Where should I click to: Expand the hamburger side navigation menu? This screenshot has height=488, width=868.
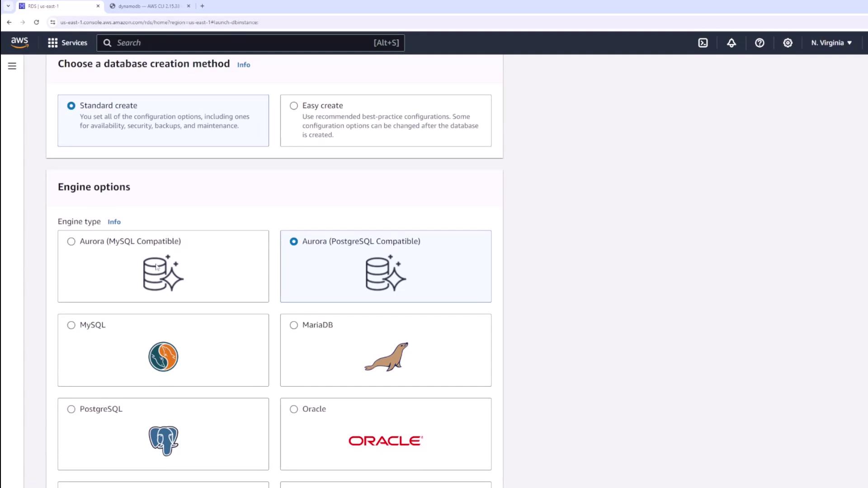[12, 66]
